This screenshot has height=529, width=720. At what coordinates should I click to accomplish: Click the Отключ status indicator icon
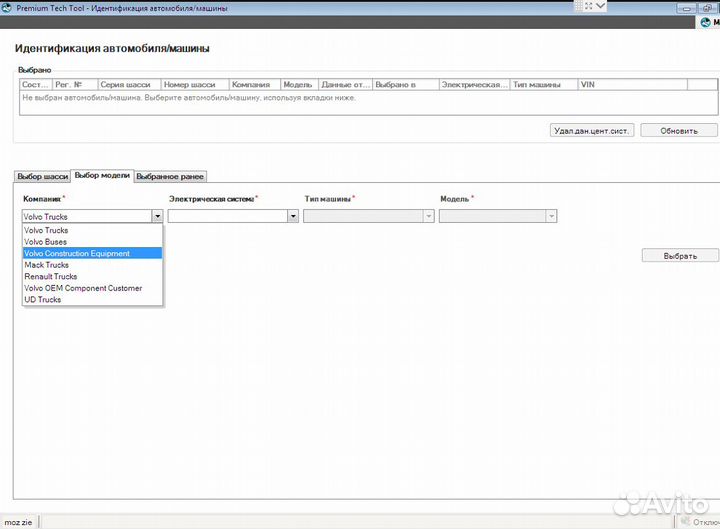click(x=686, y=522)
